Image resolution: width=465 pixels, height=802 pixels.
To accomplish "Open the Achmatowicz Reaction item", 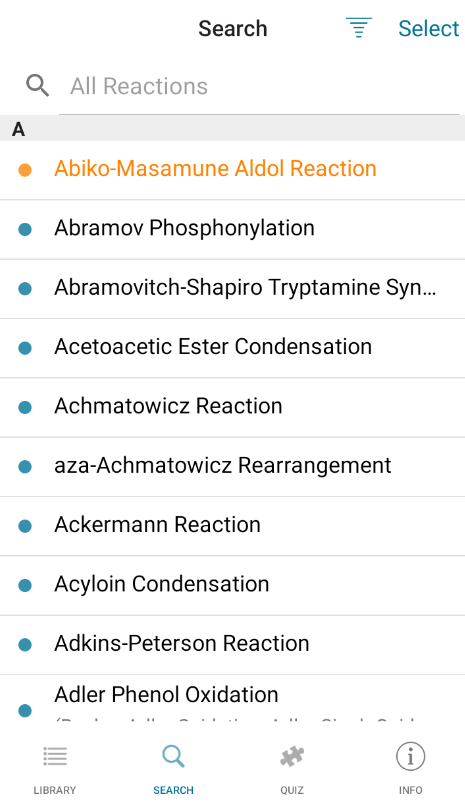I will 232,408.
